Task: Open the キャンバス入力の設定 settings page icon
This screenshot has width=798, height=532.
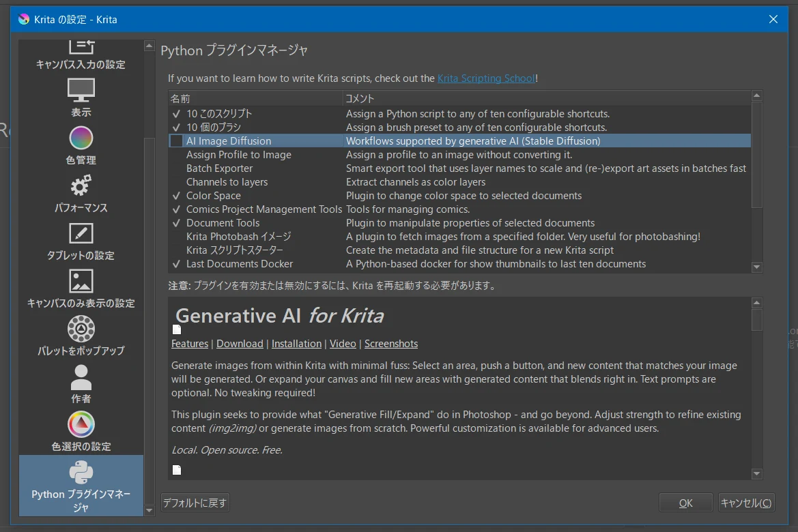Action: (x=81, y=47)
